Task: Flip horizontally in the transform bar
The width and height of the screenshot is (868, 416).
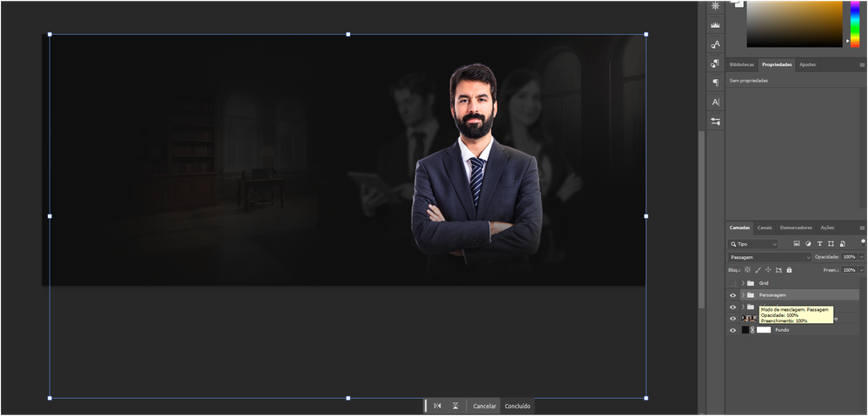Action: pos(437,406)
